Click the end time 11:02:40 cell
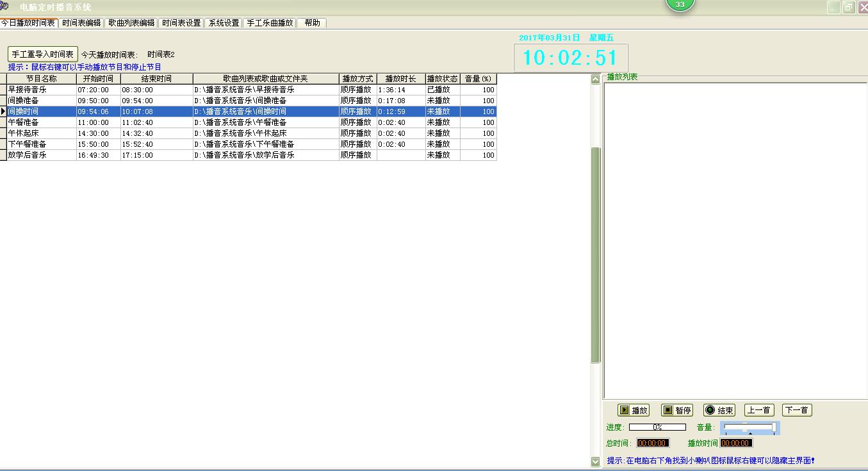 pyautogui.click(x=157, y=122)
